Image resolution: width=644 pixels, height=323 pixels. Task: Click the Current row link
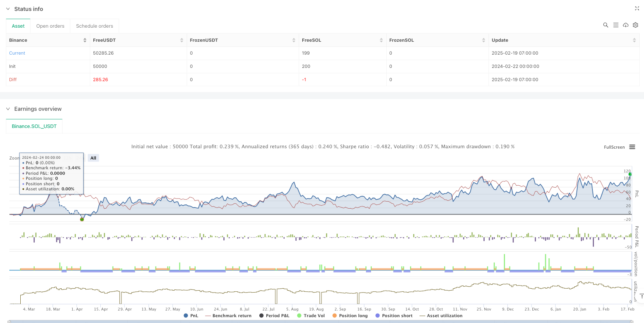tap(17, 53)
